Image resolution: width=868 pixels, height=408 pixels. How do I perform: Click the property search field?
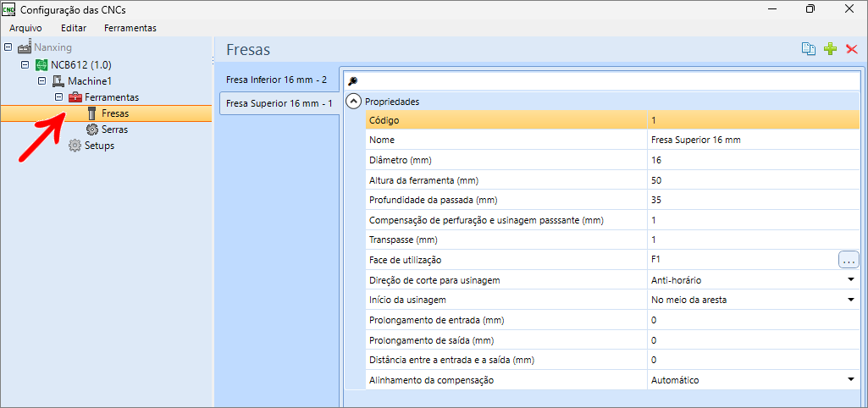click(605, 80)
